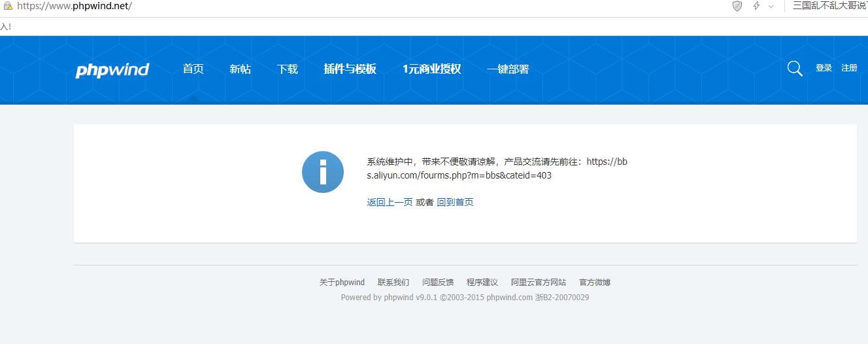This screenshot has width=868, height=344.
Task: Click the phpwind.com copyright link
Action: (x=510, y=298)
